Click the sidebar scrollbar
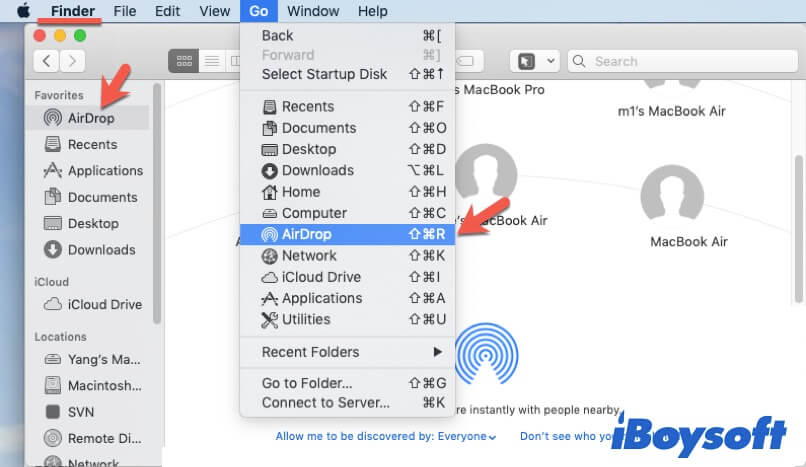The width and height of the screenshot is (806, 467). coord(157,203)
